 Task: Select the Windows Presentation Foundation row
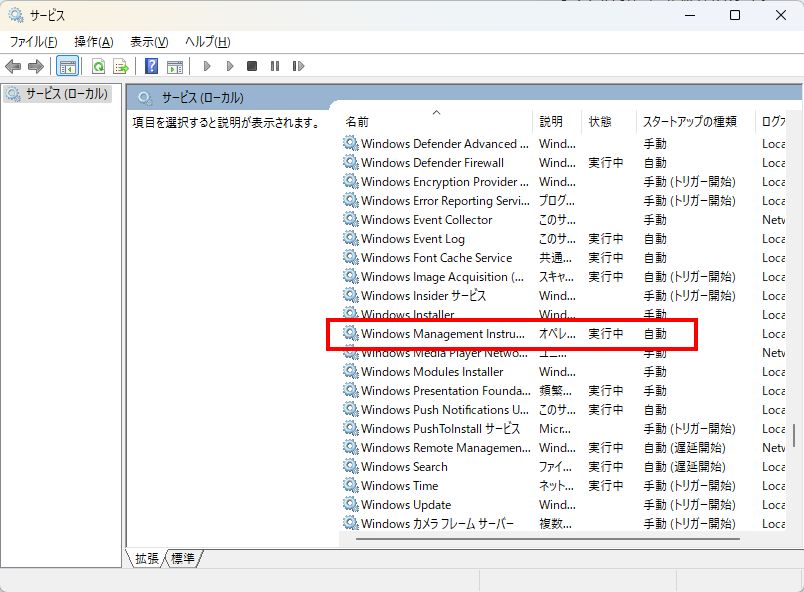coord(563,391)
